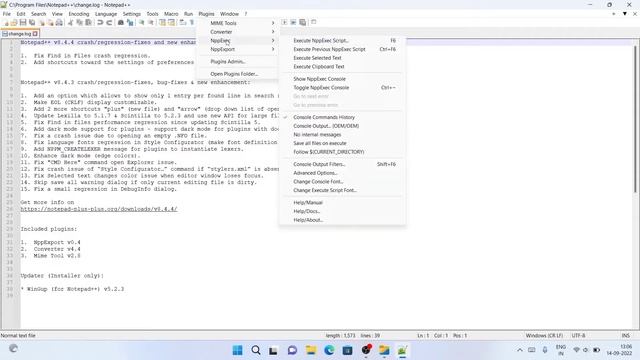Toggle No internal messages option
The height and width of the screenshot is (360, 640).
pyautogui.click(x=342, y=134)
